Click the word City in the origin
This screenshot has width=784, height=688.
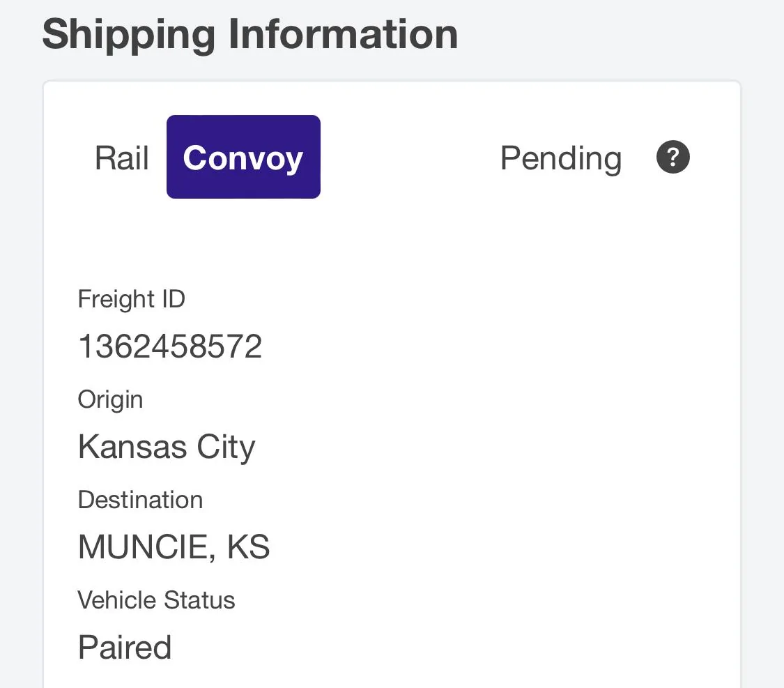click(x=226, y=447)
